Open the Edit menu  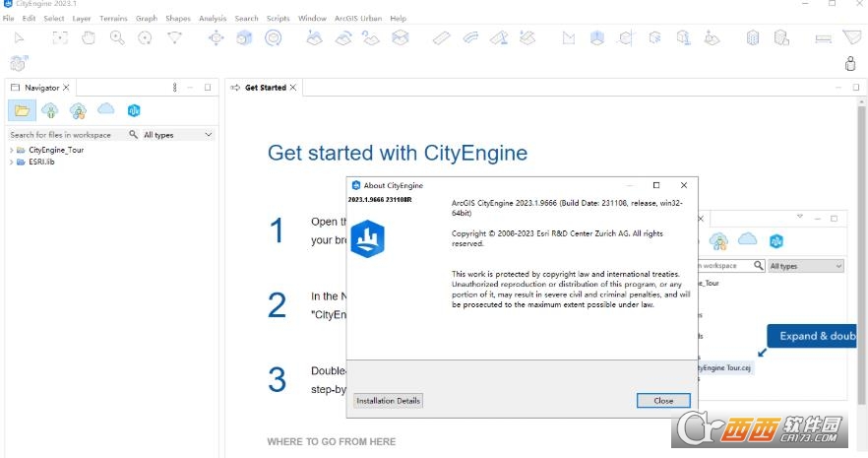(x=29, y=19)
